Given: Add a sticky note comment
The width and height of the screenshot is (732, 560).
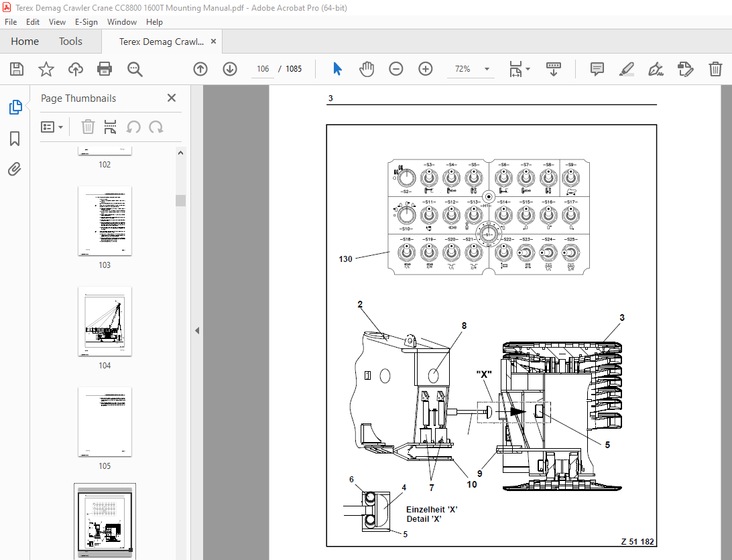Looking at the screenshot, I should (x=597, y=69).
